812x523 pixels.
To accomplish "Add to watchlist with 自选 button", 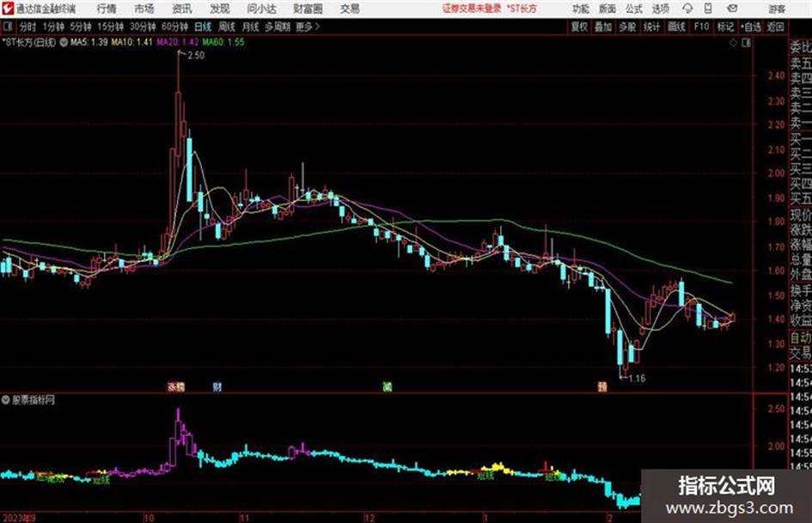I will click(751, 27).
